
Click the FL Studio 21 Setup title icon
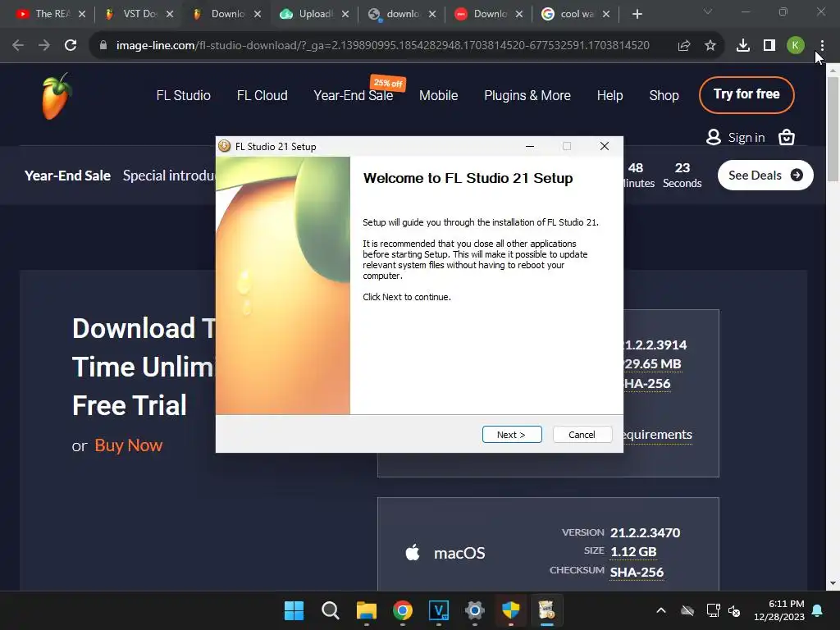point(225,146)
